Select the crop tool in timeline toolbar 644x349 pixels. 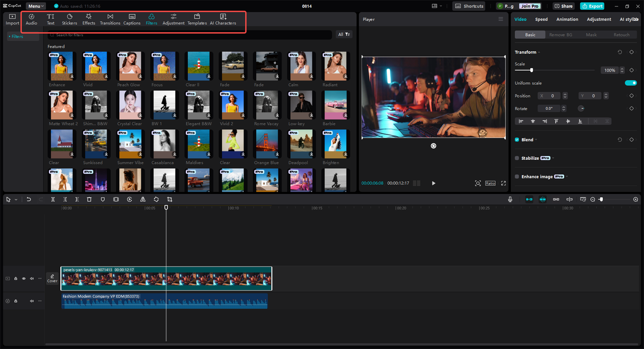(x=170, y=199)
